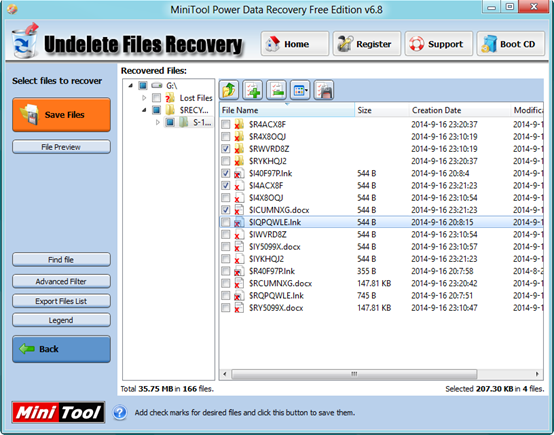Click the $ICUMNXG.docx file icon
Viewport: 554px width, 435px height.
(x=239, y=210)
